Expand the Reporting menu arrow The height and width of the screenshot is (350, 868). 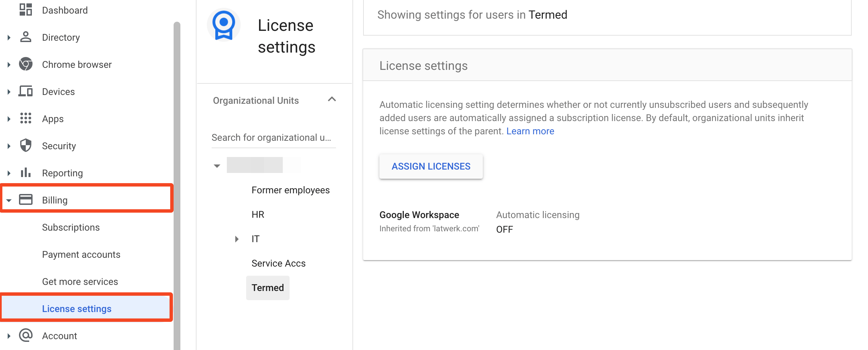point(9,173)
